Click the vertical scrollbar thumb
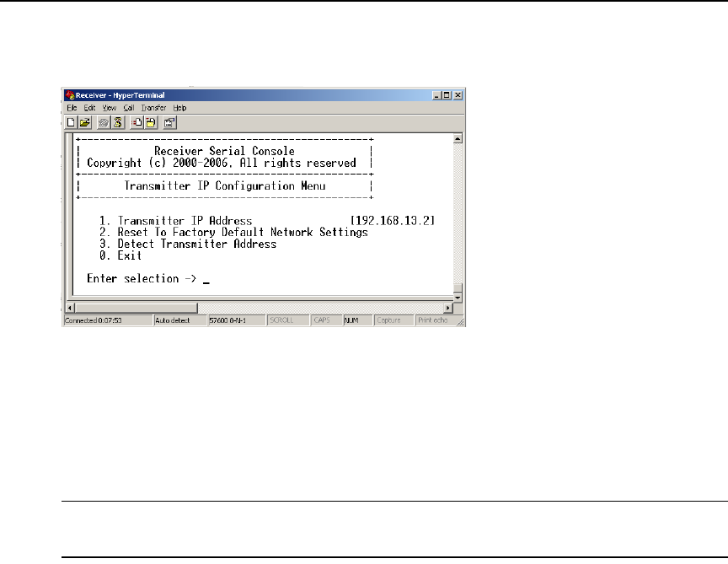The height and width of the screenshot is (564, 728). 458,288
